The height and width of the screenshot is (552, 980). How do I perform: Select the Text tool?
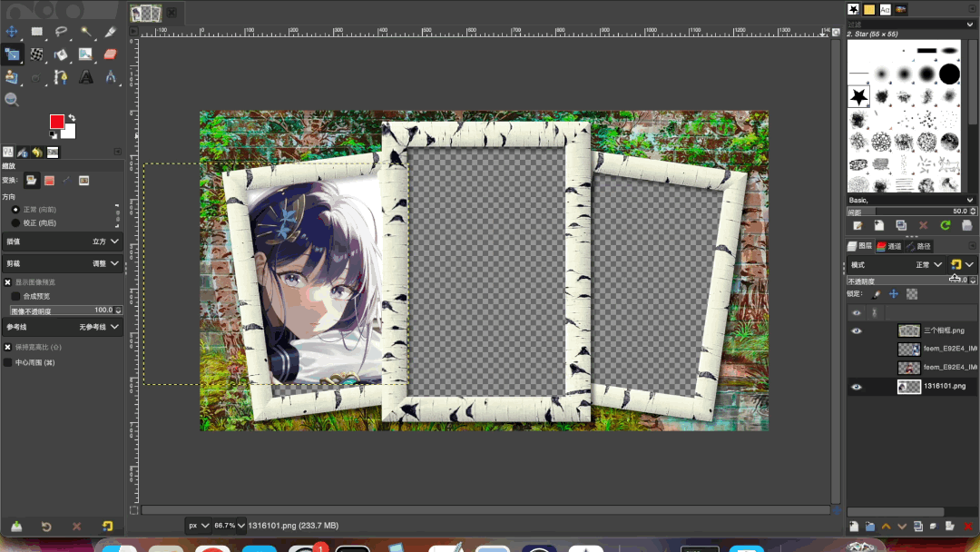click(x=85, y=77)
